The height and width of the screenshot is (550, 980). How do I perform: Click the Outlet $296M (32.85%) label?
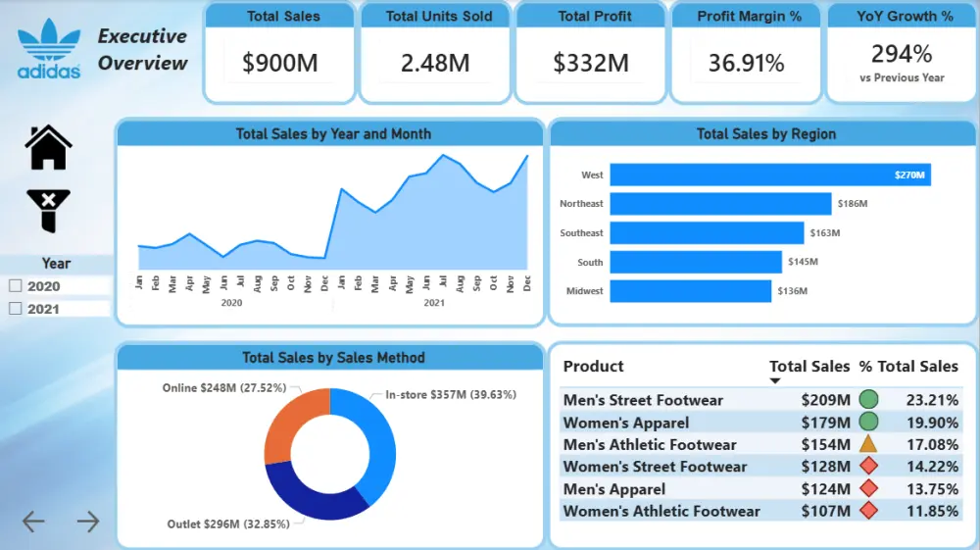pyautogui.click(x=228, y=524)
